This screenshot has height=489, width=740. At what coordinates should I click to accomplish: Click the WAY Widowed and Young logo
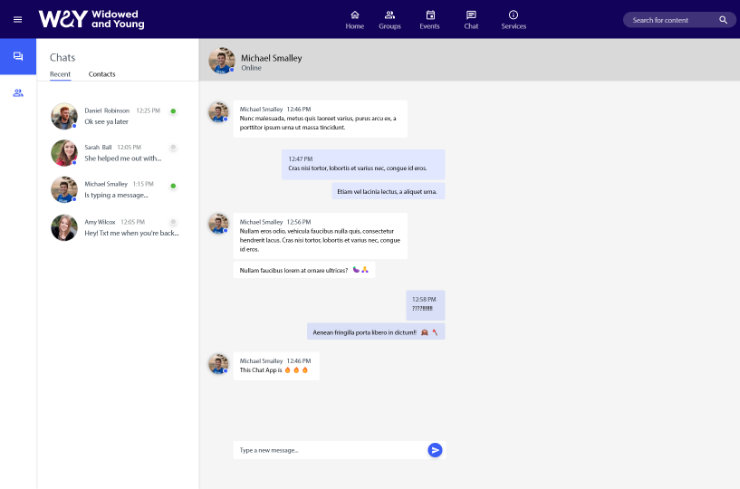tap(92, 19)
